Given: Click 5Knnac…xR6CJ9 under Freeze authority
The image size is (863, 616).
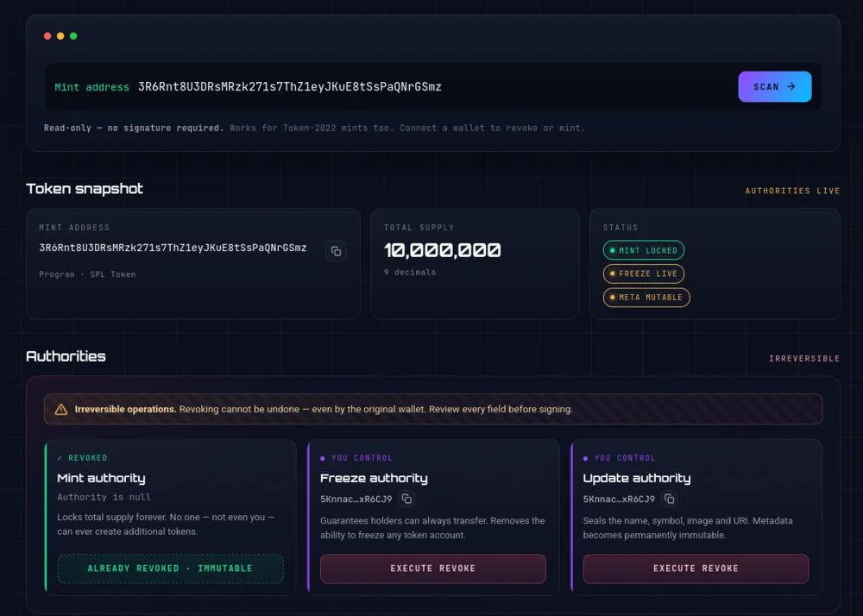Looking at the screenshot, I should pyautogui.click(x=356, y=500).
